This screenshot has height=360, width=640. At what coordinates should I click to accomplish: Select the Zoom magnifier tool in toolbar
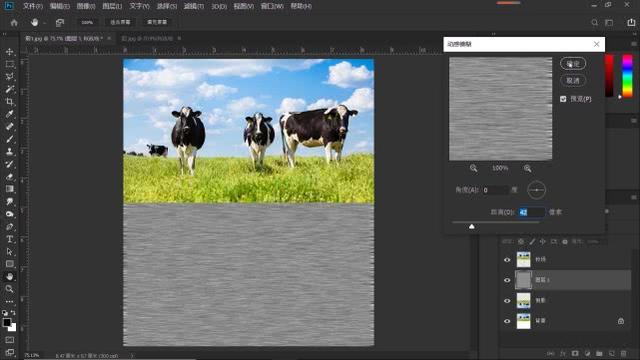(10, 289)
